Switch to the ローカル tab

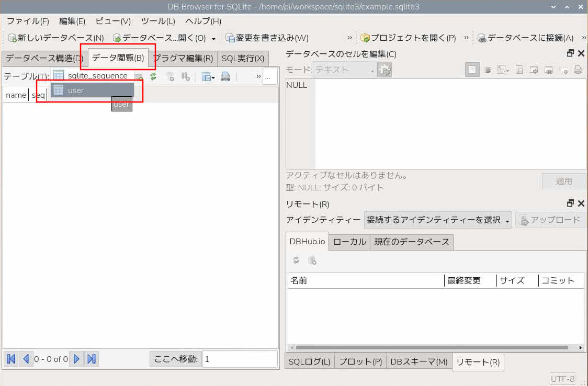click(349, 242)
